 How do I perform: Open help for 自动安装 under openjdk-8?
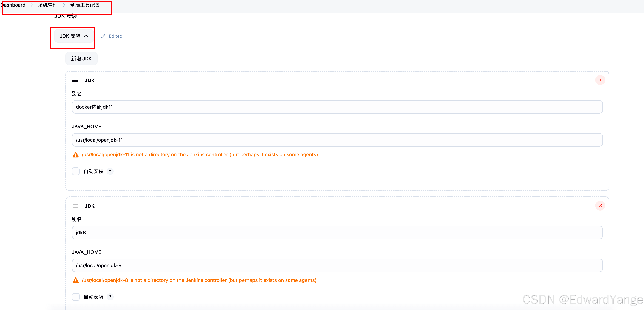pos(110,297)
